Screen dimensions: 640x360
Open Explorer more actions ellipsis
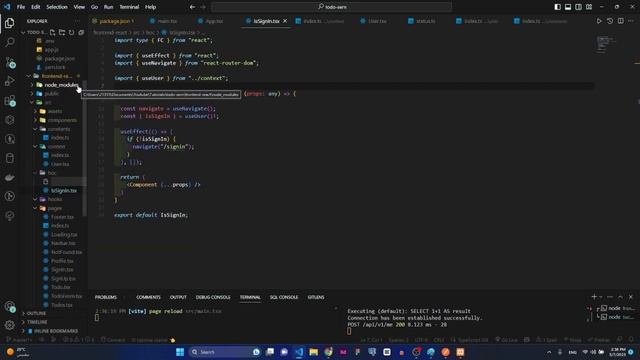click(x=78, y=21)
